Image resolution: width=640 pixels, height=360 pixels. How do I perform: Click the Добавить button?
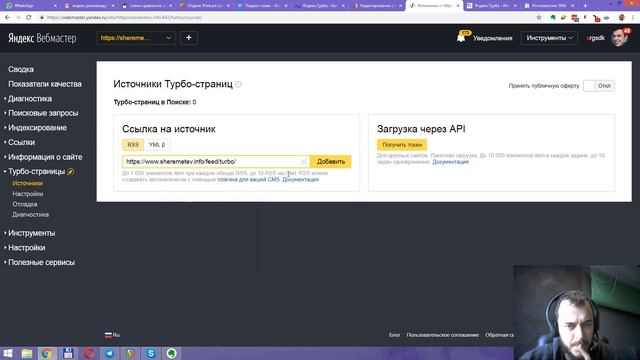click(x=331, y=162)
